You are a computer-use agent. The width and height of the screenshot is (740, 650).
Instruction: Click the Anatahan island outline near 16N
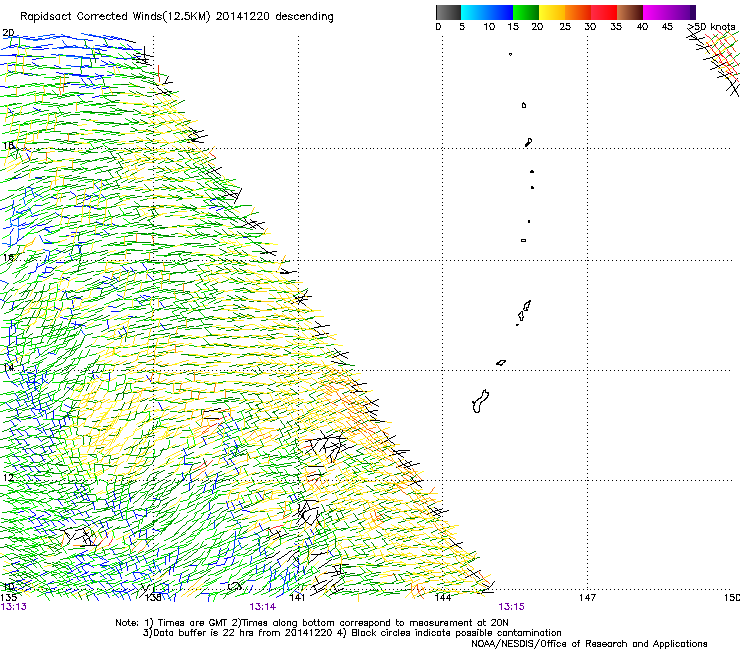[523, 240]
